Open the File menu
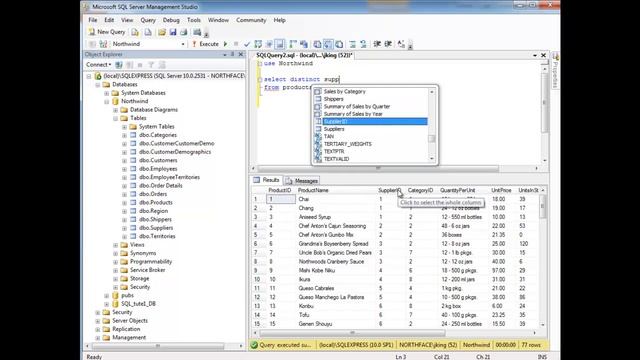 pyautogui.click(x=93, y=20)
